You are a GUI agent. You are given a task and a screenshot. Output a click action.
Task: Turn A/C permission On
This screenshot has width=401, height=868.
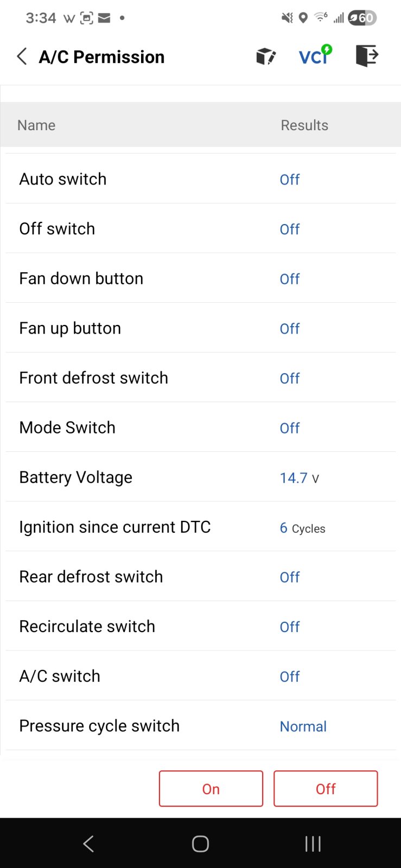coord(211,789)
